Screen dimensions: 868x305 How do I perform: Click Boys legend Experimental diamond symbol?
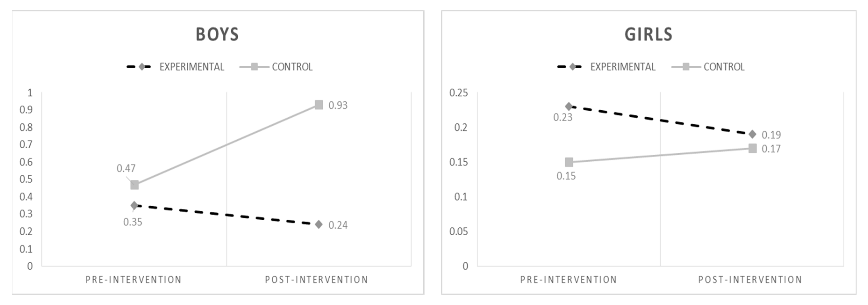click(142, 67)
